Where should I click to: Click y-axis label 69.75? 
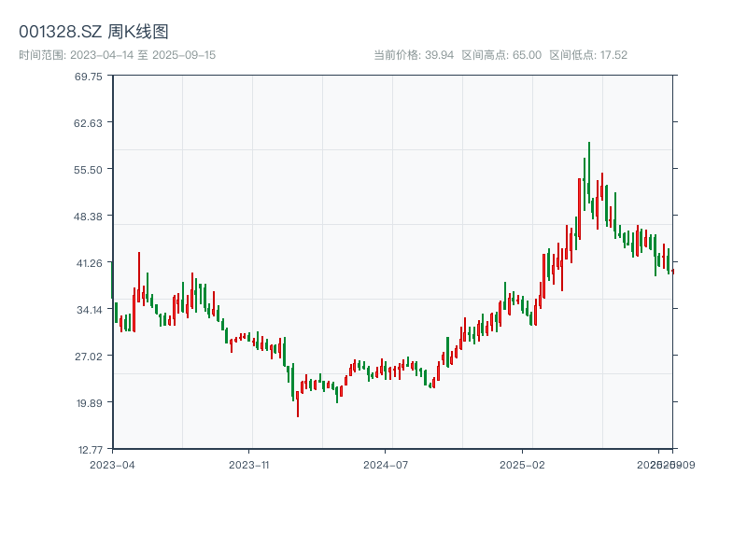coord(88,77)
